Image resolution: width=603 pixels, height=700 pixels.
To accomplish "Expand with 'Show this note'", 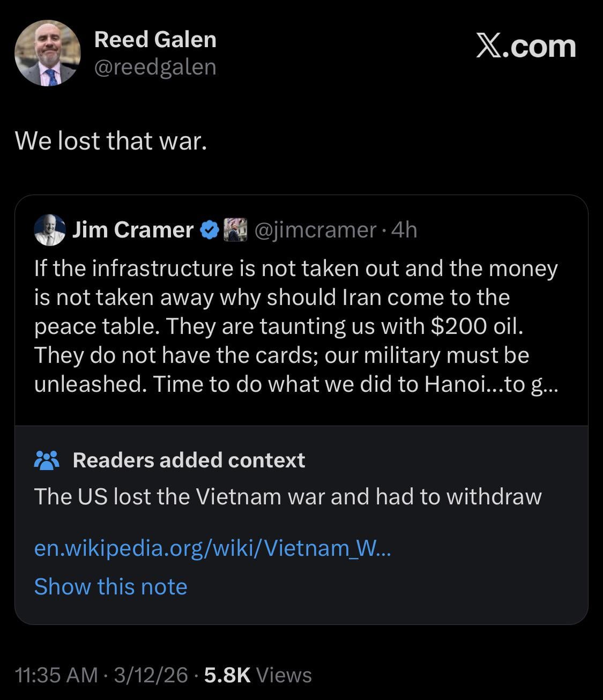I will pos(110,586).
